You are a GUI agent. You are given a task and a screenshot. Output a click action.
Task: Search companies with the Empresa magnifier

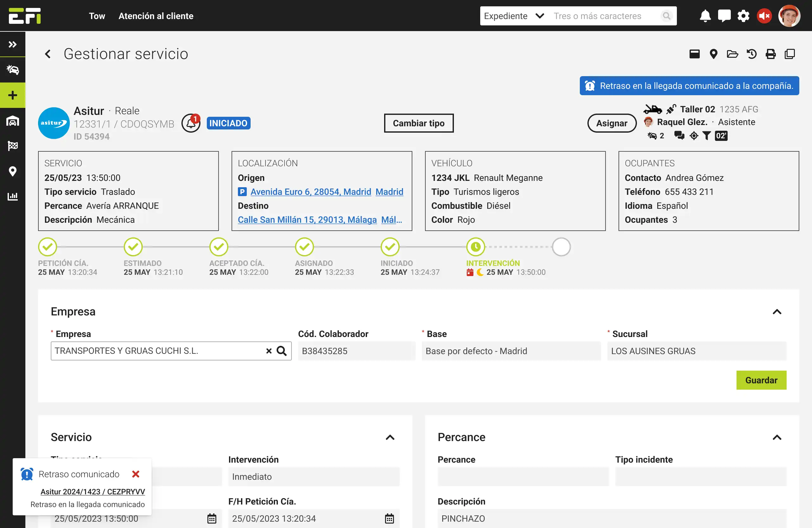281,351
